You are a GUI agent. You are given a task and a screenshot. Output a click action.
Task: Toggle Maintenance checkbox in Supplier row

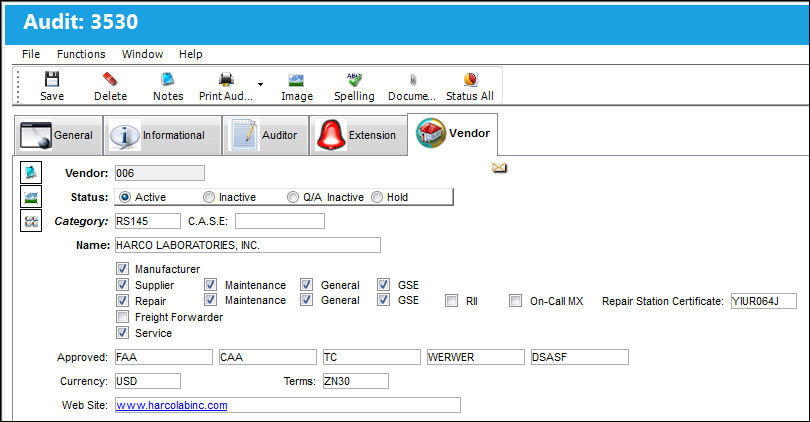[210, 285]
